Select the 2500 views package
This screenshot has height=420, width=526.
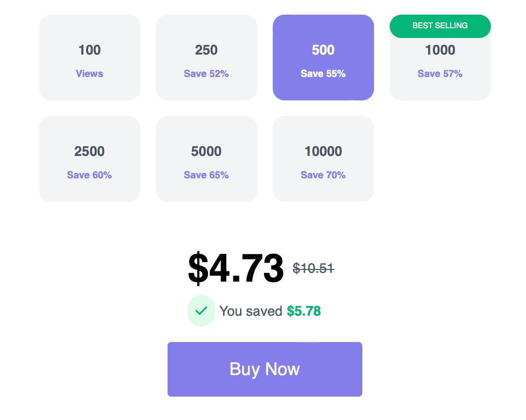point(90,158)
